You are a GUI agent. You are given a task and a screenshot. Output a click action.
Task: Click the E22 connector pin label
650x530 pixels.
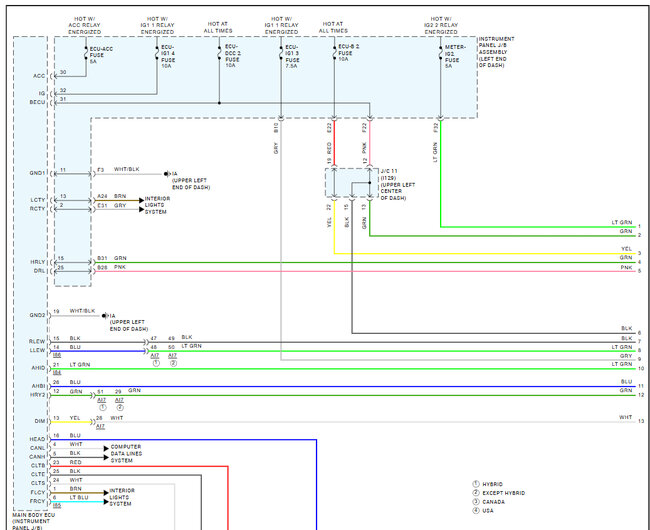coord(330,128)
